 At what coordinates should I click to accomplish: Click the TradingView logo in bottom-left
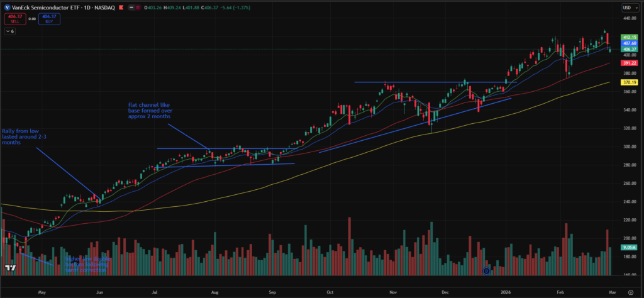click(9, 268)
